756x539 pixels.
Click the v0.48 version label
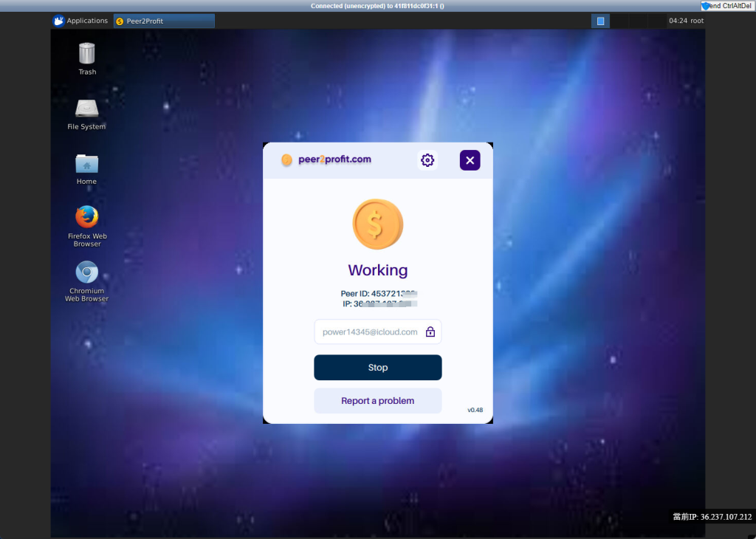pos(475,410)
